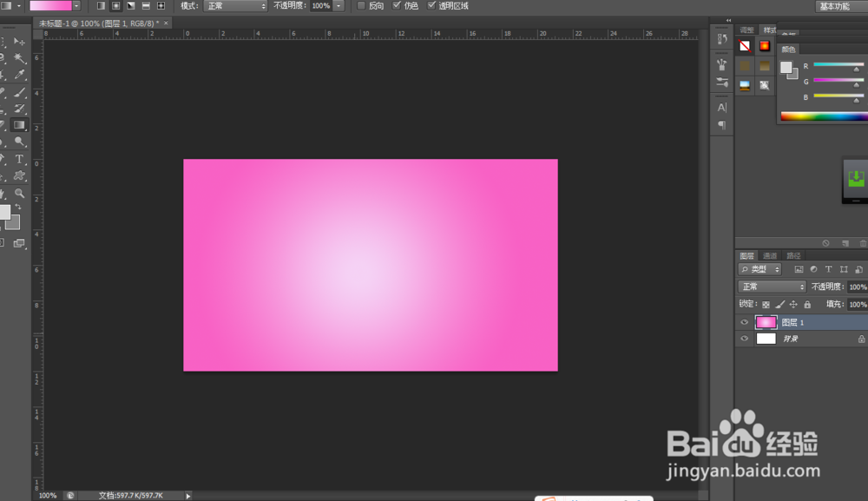868x501 pixels.
Task: Select 图层 1 layer thumbnail
Action: 766,322
